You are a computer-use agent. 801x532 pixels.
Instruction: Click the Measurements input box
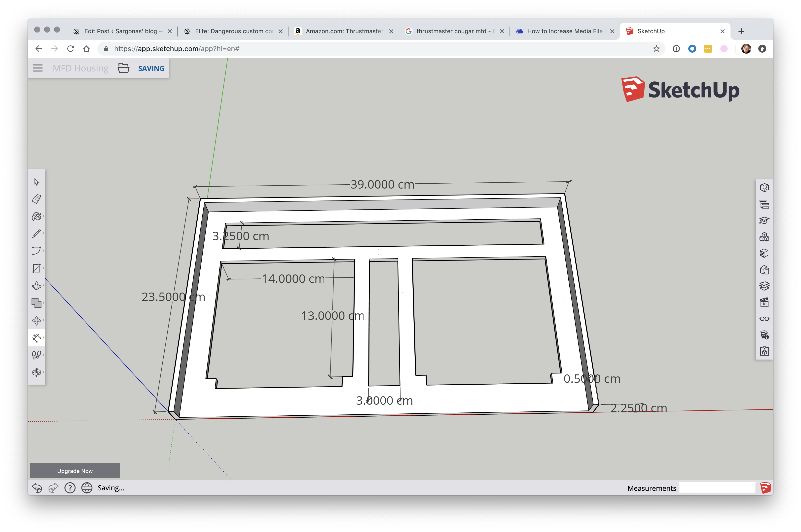pos(717,488)
